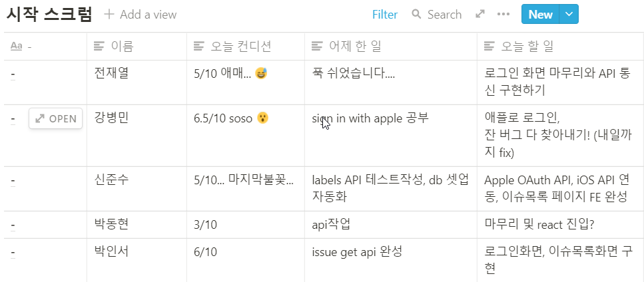
Task: Open the 오늘 할 일 column header menu
Action: (528, 46)
